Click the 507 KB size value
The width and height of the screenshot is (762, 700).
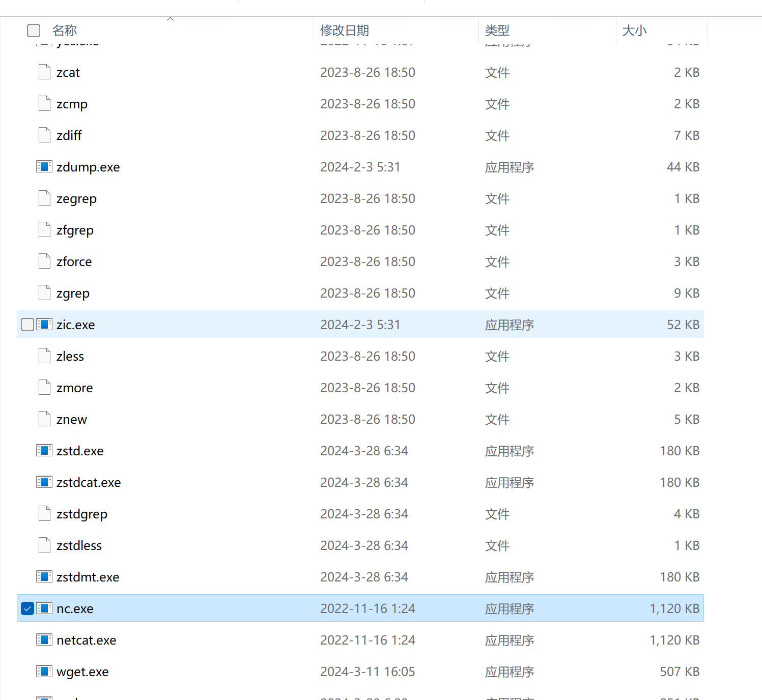[680, 672]
